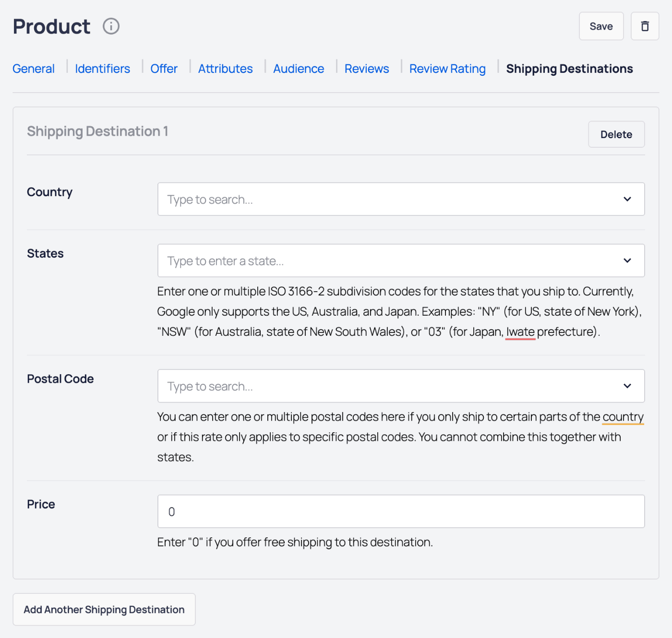Click the Country search field
672x638 pixels.
(336, 199)
